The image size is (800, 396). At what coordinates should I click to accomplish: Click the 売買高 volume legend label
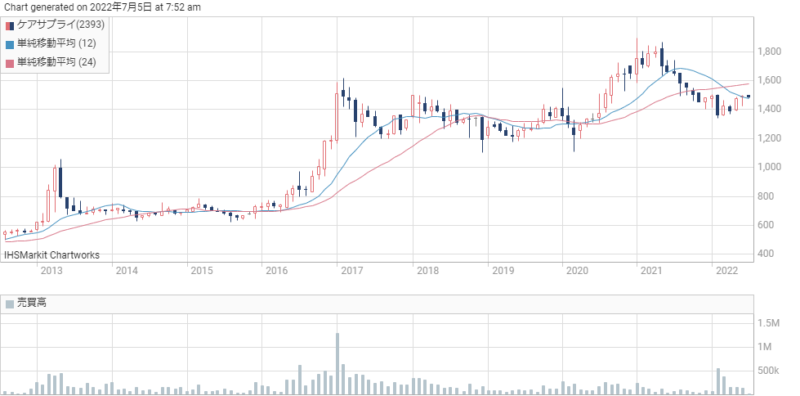32,303
